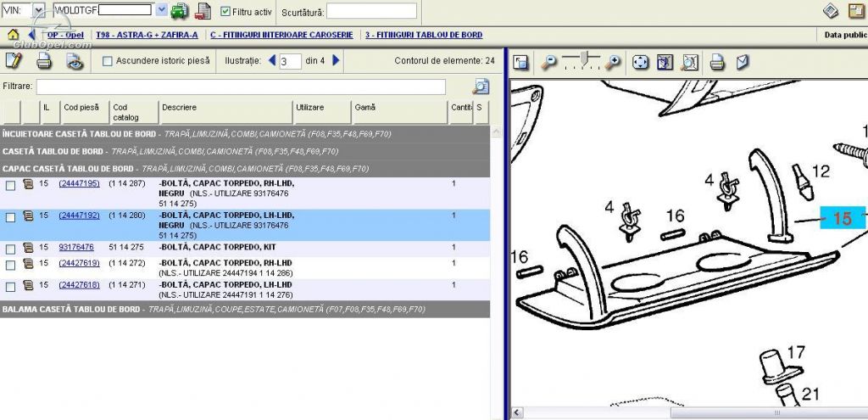Sort by Utilizare column header
Viewport: 868px width, 420px height.
(x=321, y=113)
